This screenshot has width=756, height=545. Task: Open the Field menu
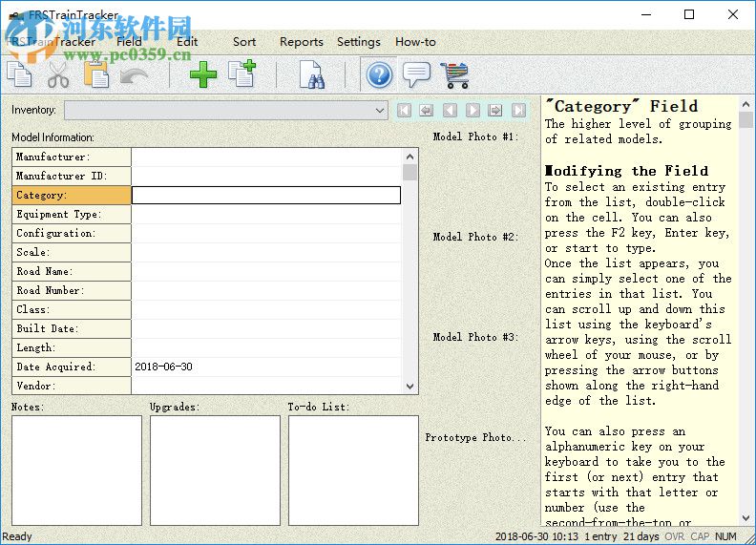[x=129, y=42]
